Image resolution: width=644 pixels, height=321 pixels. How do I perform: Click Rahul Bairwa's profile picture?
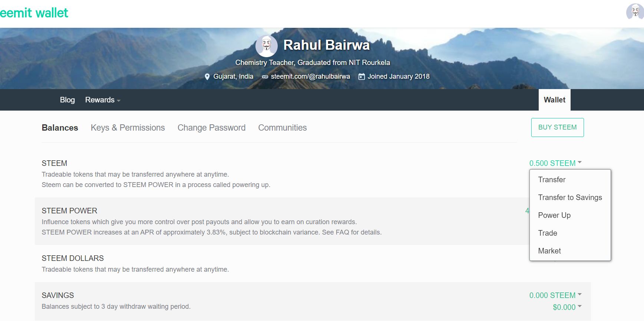267,46
